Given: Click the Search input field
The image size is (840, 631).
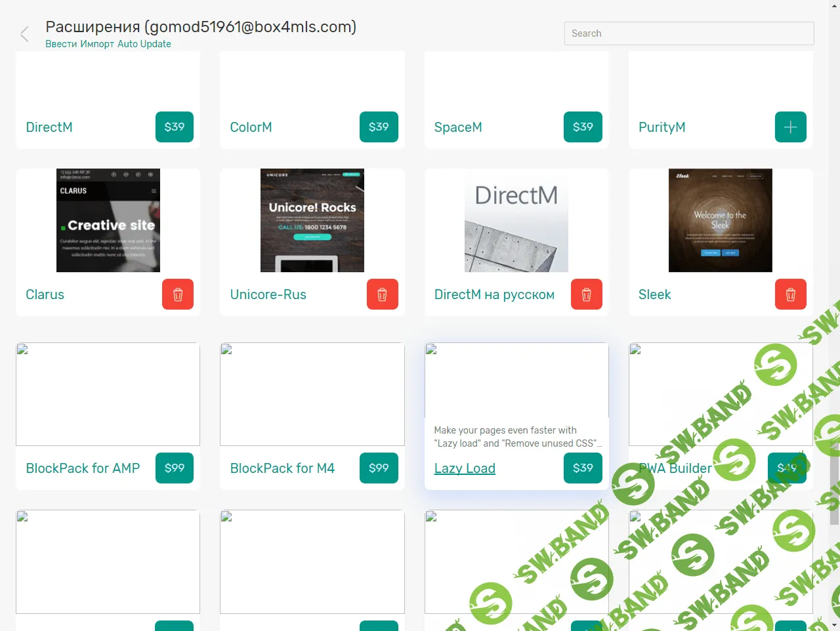Looking at the screenshot, I should tap(688, 33).
